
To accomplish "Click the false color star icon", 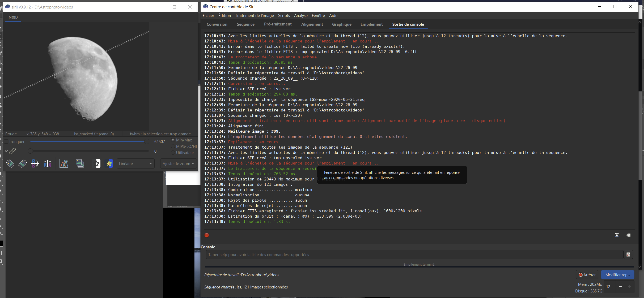I will click(109, 163).
